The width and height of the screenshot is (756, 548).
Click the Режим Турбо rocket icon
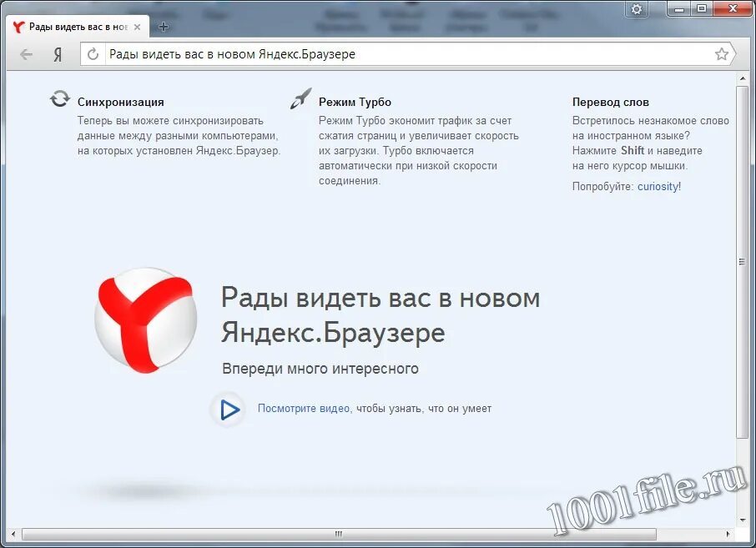[301, 98]
